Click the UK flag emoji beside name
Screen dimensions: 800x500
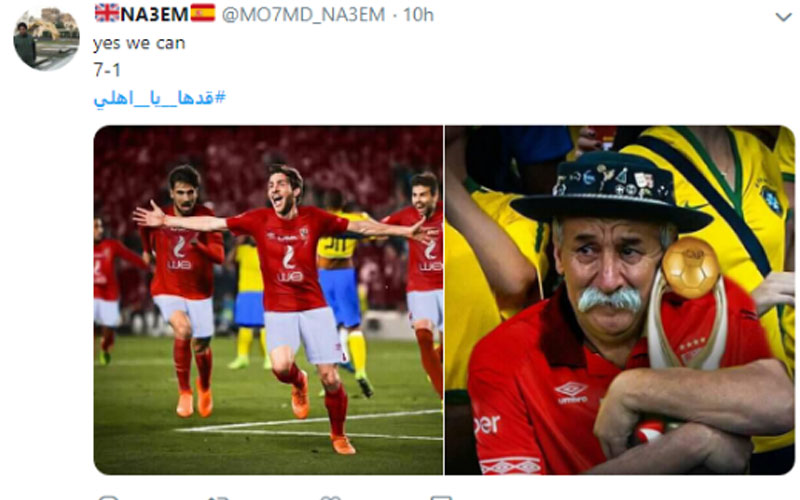[107, 13]
